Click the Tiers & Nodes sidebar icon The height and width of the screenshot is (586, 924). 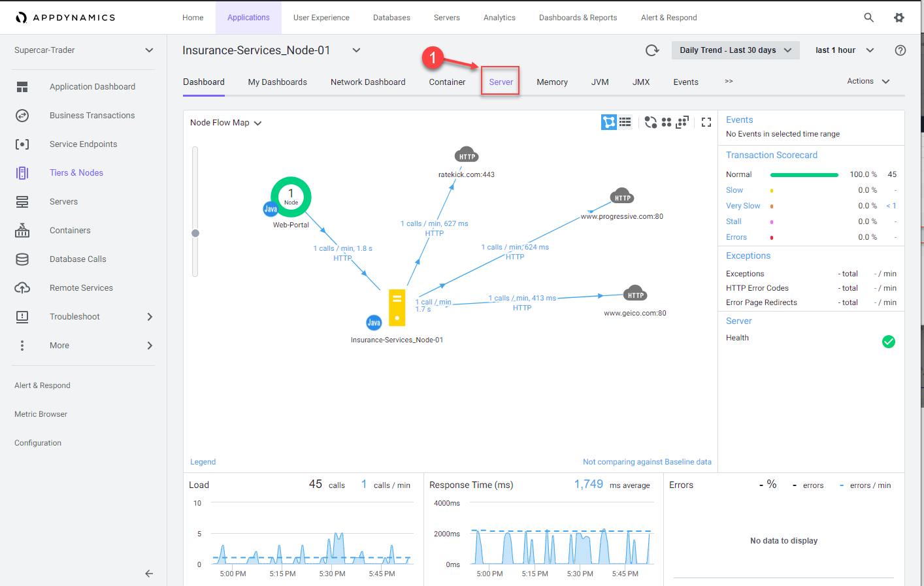[x=22, y=173]
